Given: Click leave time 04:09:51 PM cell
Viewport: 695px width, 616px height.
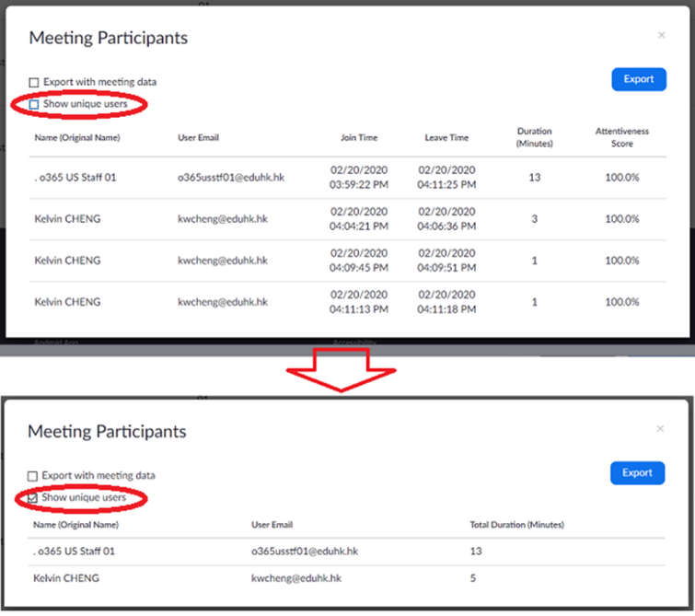Looking at the screenshot, I should 446,261.
